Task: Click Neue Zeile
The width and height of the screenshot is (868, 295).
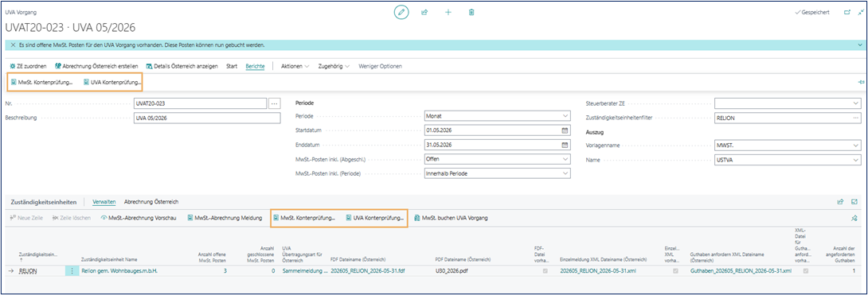Action: [x=26, y=218]
